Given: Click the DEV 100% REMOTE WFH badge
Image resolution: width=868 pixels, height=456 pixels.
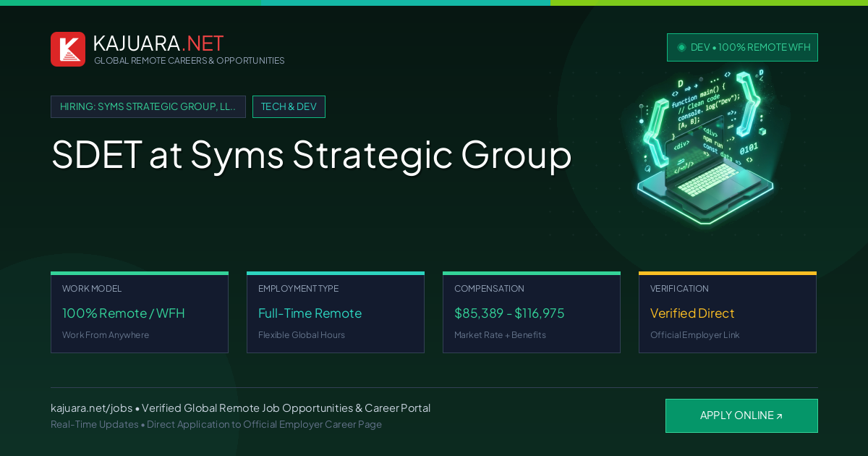Looking at the screenshot, I should tap(742, 47).
